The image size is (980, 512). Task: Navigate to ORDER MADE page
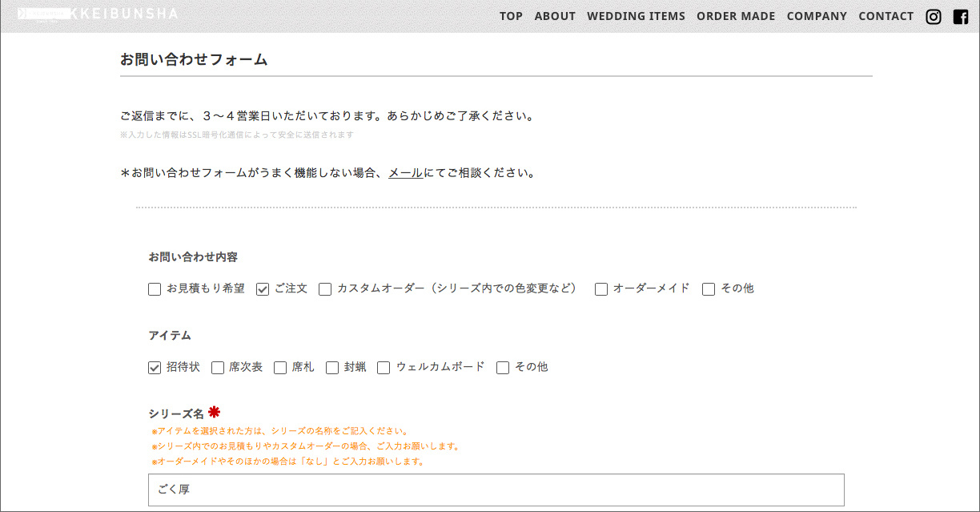coord(736,16)
